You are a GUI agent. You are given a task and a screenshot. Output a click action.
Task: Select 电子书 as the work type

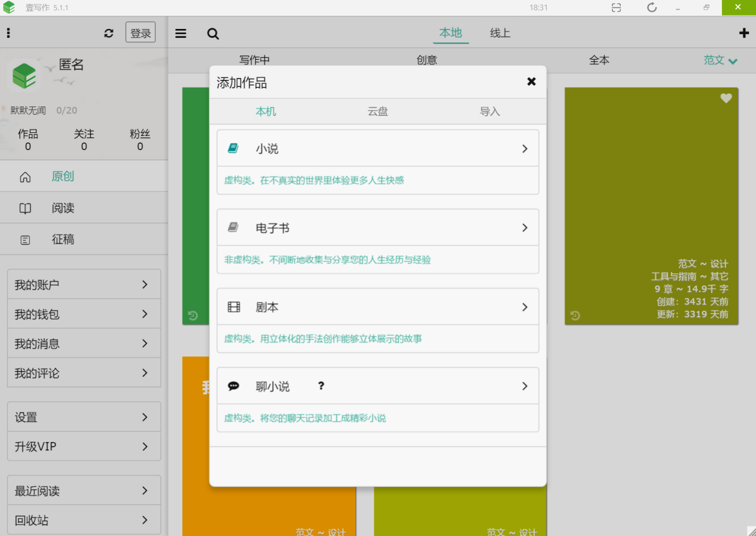click(377, 228)
